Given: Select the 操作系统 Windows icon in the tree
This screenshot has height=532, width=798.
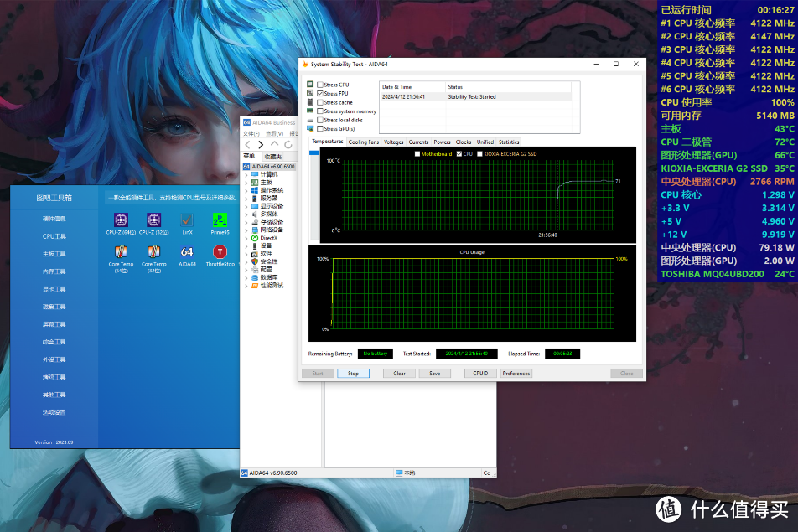Looking at the screenshot, I should 255,190.
